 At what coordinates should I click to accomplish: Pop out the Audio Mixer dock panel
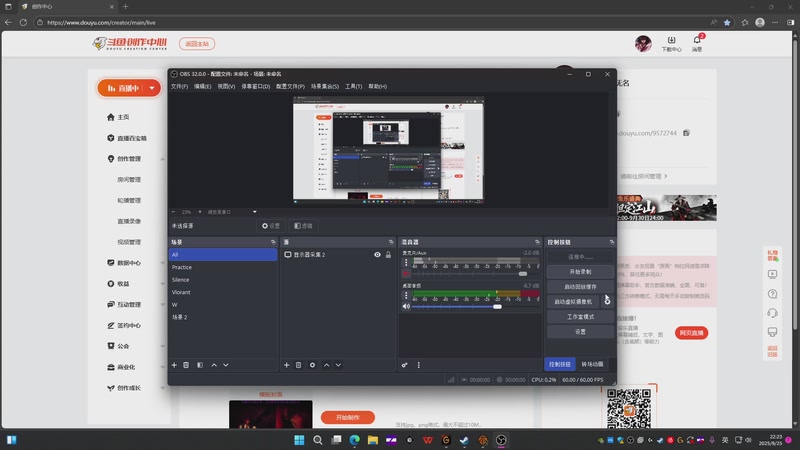pos(537,242)
